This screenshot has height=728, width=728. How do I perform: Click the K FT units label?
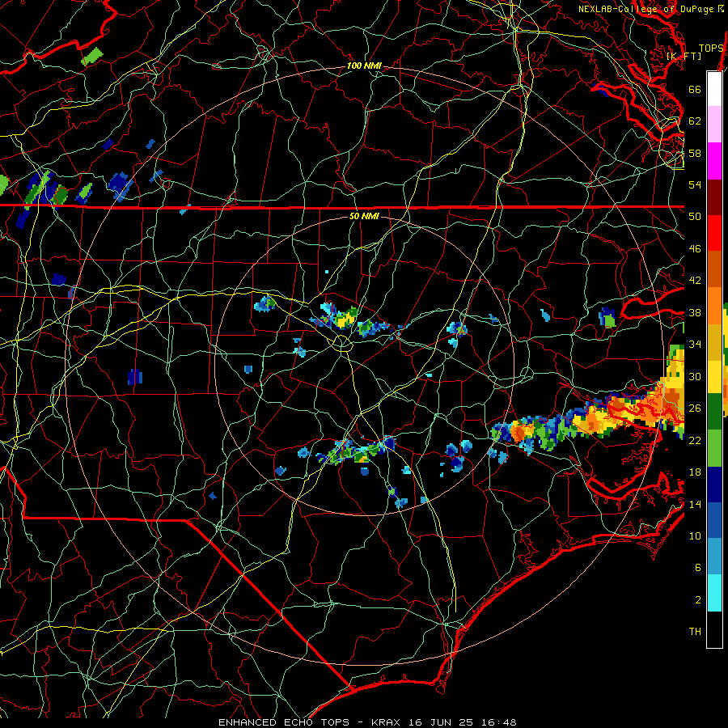tap(684, 56)
